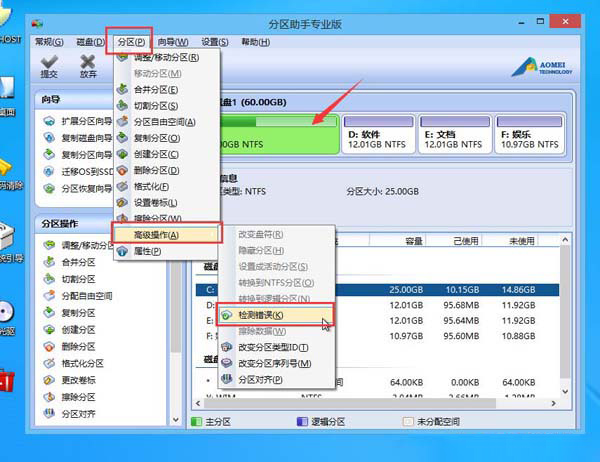Viewport: 600px width, 462px height.
Task: Click the 删除分区(D) menu icon
Action: (122, 170)
